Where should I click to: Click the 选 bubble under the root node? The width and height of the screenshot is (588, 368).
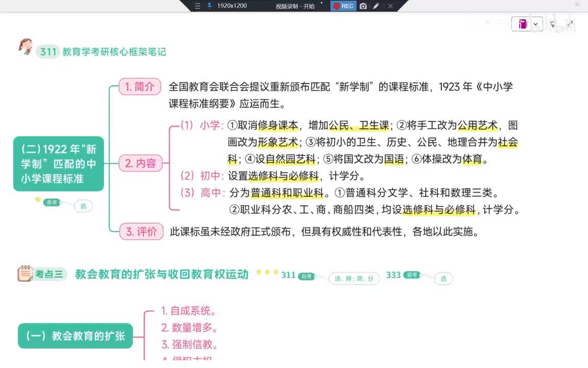(x=83, y=206)
